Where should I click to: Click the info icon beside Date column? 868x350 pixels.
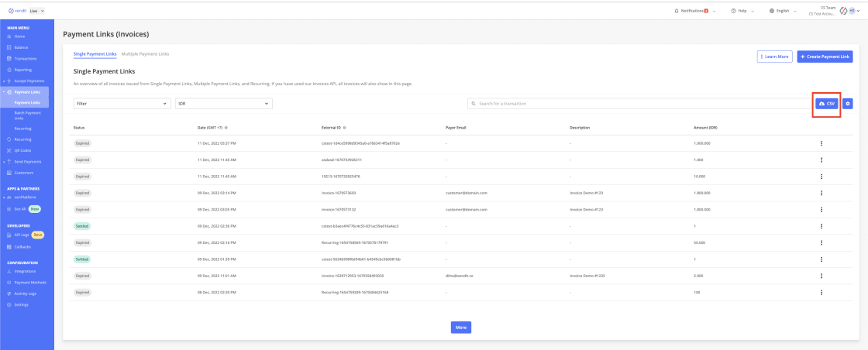pos(226,127)
